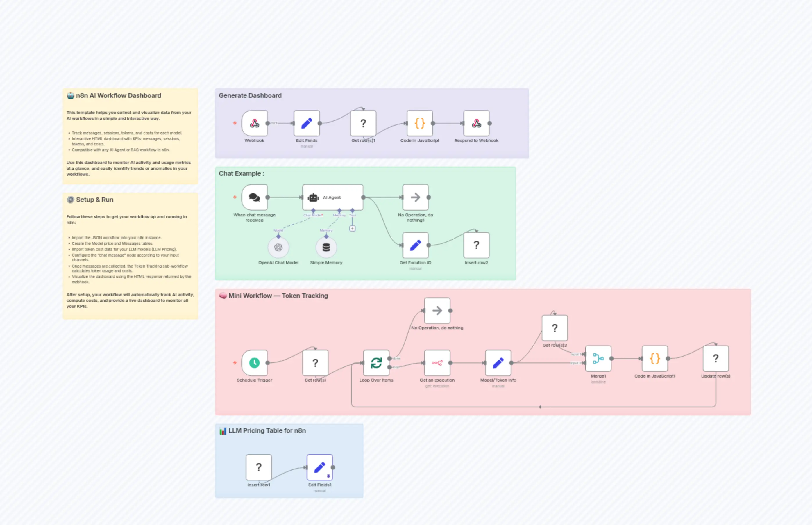Select the No Operation, do nothing node
812x525 pixels.
point(437,311)
